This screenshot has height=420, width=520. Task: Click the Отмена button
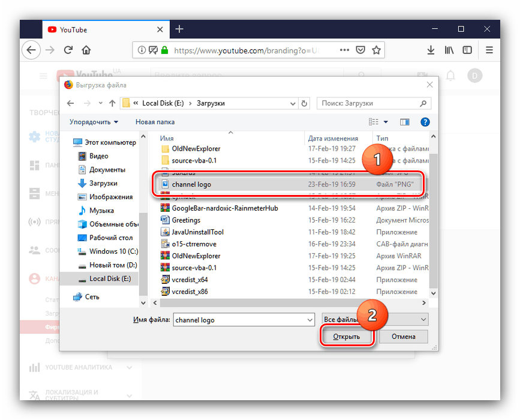[x=403, y=337]
